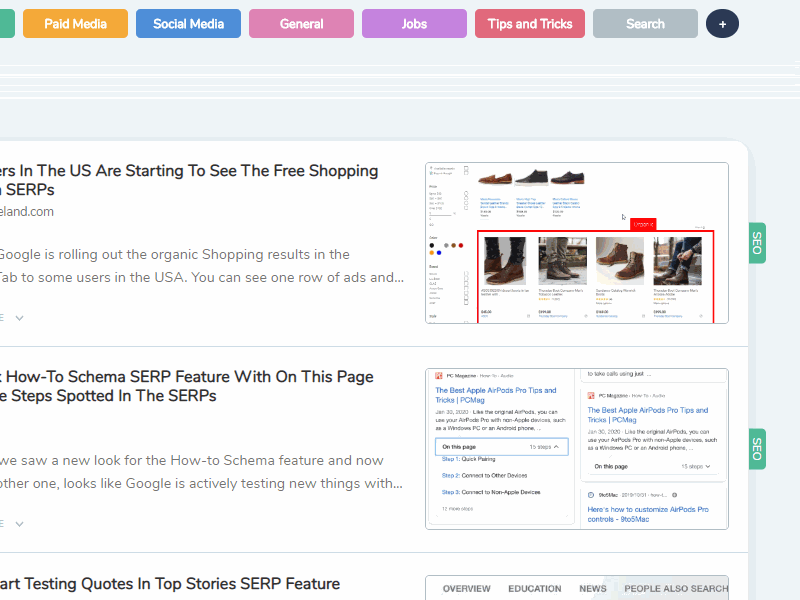Click the green SEO tag beside first article
The height and width of the screenshot is (600, 800).
pyautogui.click(x=756, y=243)
